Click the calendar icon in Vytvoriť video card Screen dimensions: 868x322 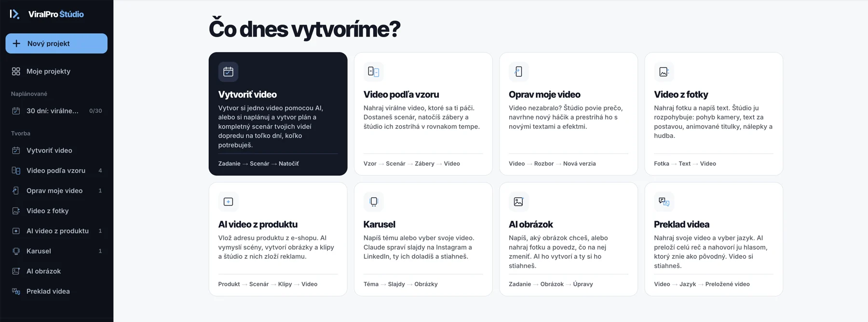click(228, 72)
